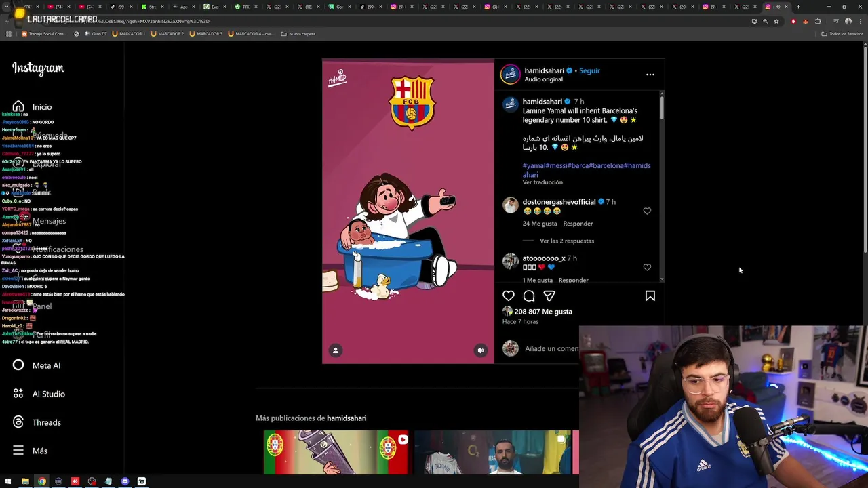The height and width of the screenshot is (488, 868).
Task: Like the post with heart icon
Action: point(509,296)
